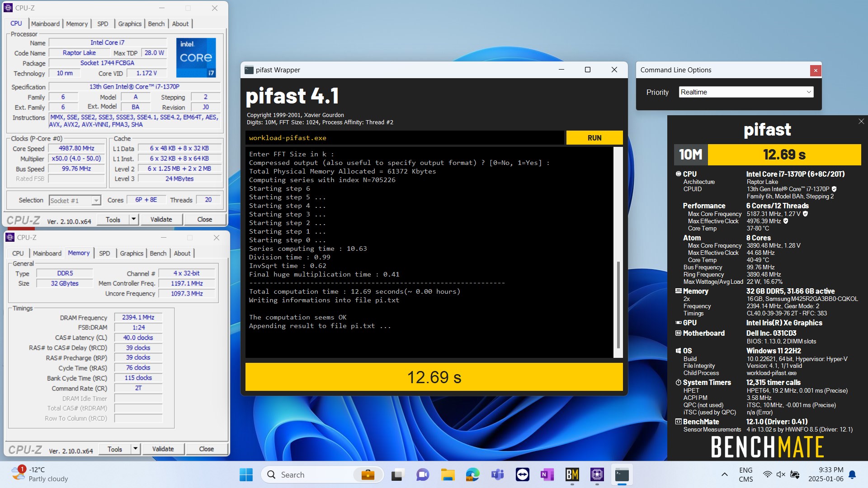This screenshot has width=868, height=488.
Task: Open weather widget showing -12°C
Action: (x=41, y=474)
